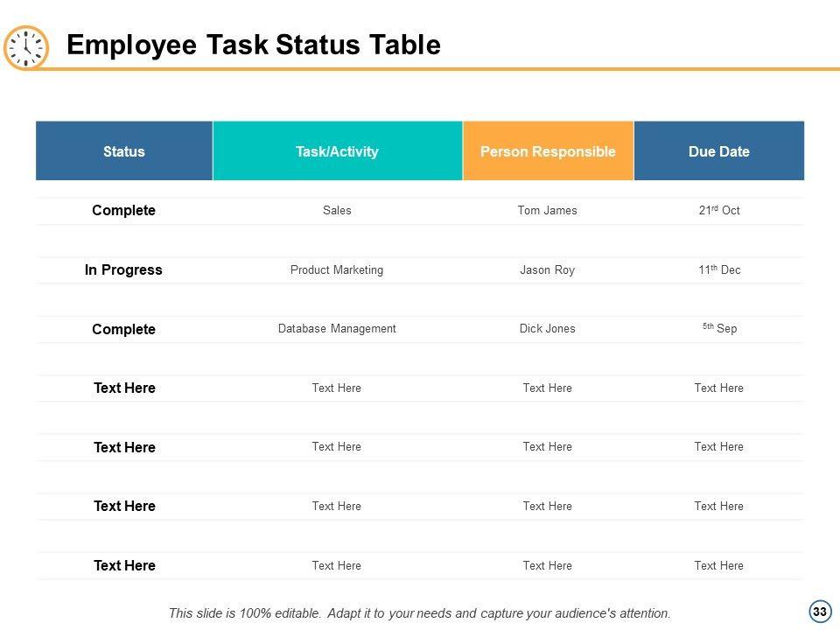The height and width of the screenshot is (630, 840).
Task: Click the orange Person Responsible header
Action: 548,151
